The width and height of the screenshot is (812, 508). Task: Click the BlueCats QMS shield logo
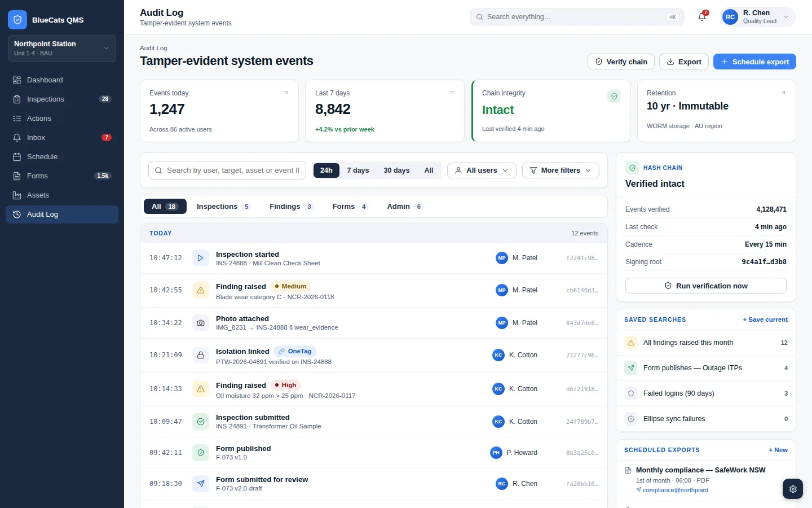[17, 20]
